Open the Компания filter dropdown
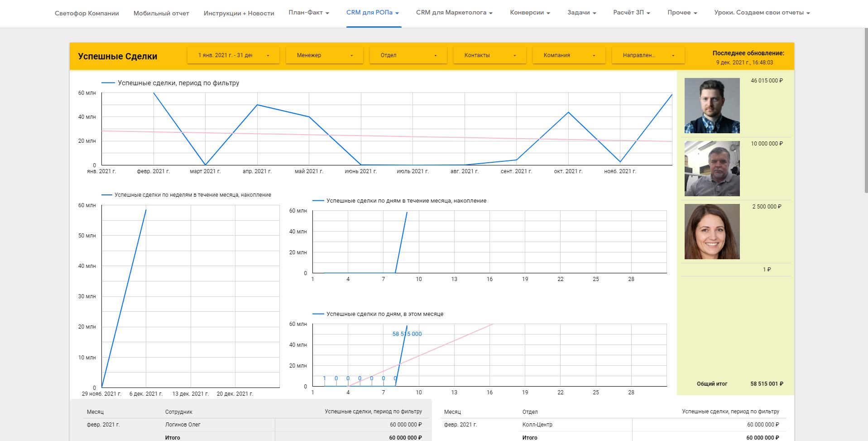 569,55
